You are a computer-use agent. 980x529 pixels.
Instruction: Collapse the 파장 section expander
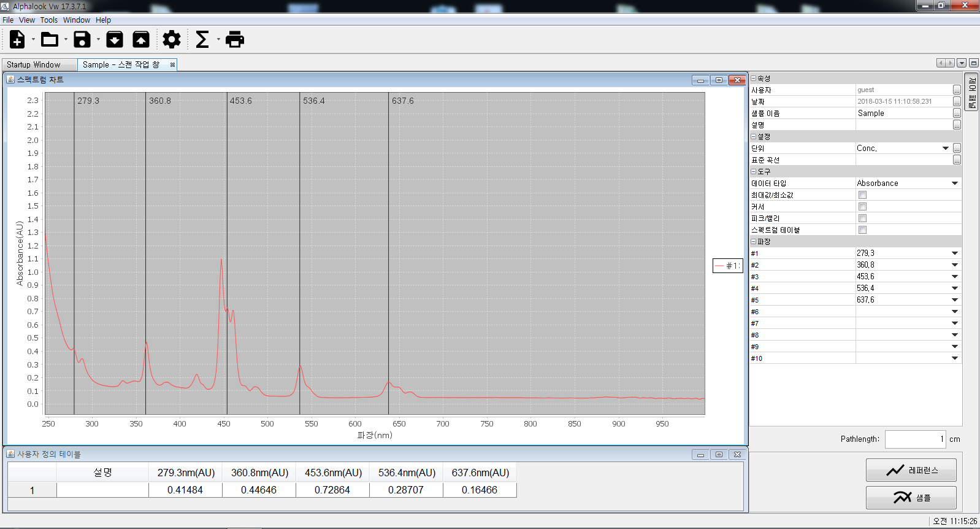click(x=754, y=242)
